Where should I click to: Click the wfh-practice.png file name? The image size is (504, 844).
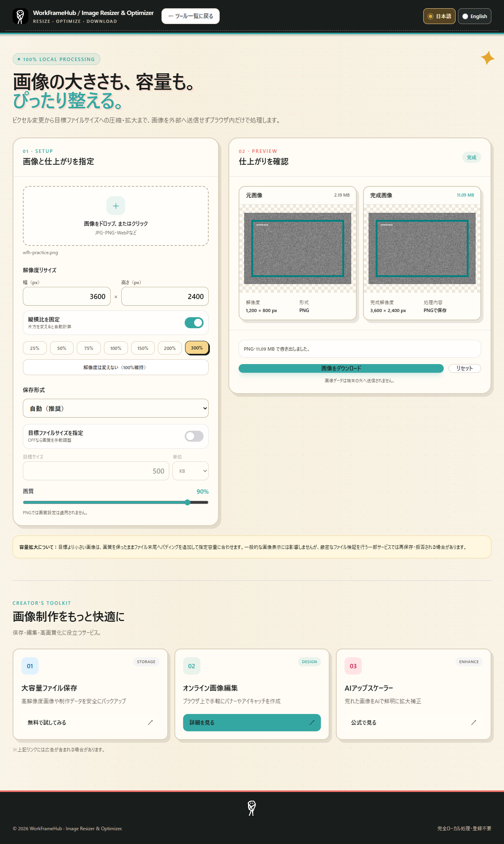coord(41,253)
